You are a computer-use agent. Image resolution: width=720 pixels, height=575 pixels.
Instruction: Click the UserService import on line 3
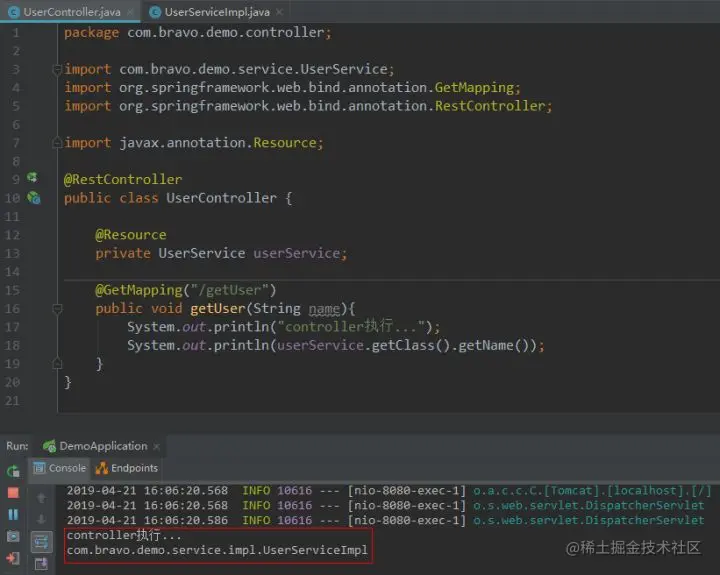(229, 69)
